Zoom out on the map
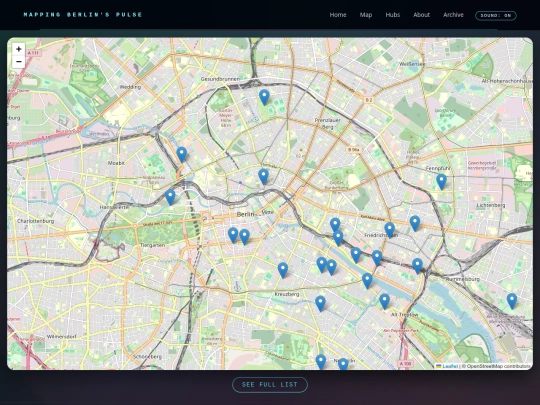 [x=19, y=62]
